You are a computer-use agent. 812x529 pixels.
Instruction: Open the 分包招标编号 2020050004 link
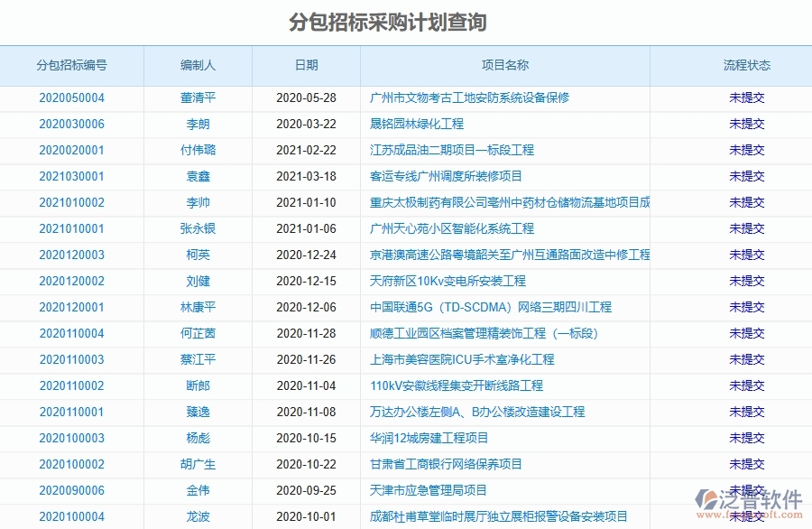(74, 98)
